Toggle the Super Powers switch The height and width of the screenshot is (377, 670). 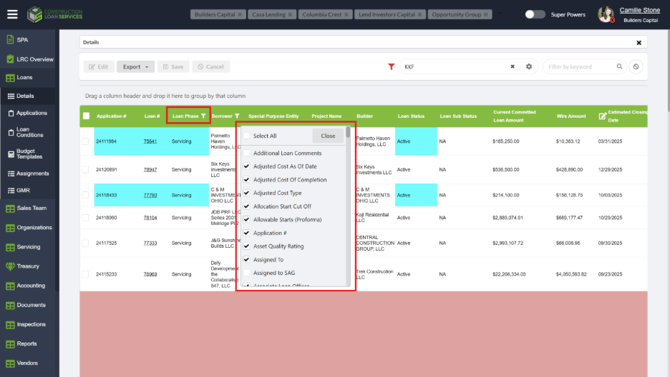pyautogui.click(x=535, y=15)
